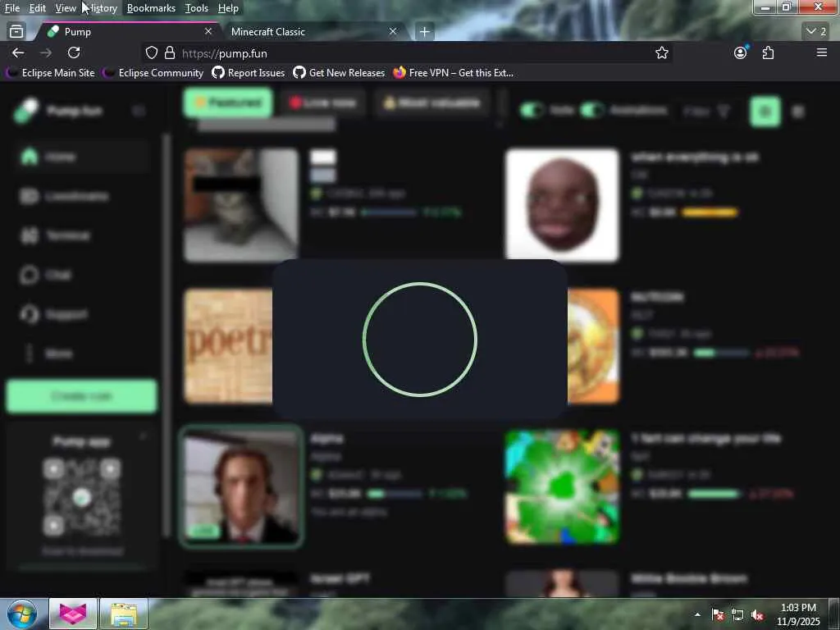This screenshot has height=630, width=840.
Task: Open the browser hamburger menu
Action: (x=821, y=52)
